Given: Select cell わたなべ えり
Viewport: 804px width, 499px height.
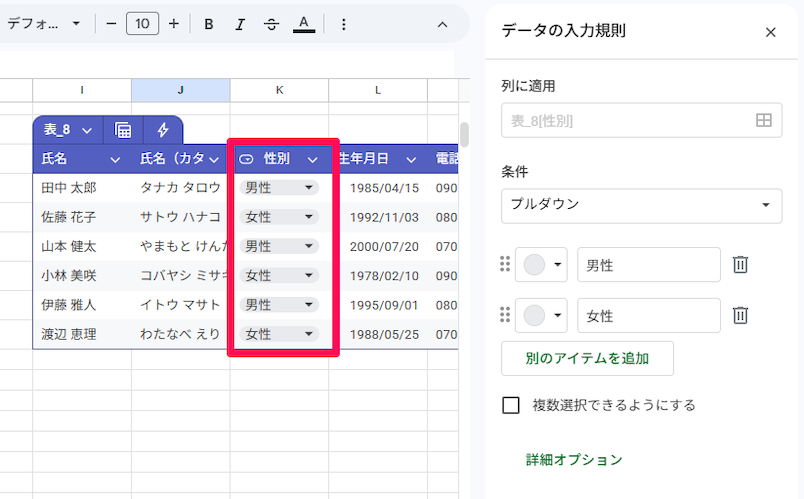Looking at the screenshot, I should point(180,334).
